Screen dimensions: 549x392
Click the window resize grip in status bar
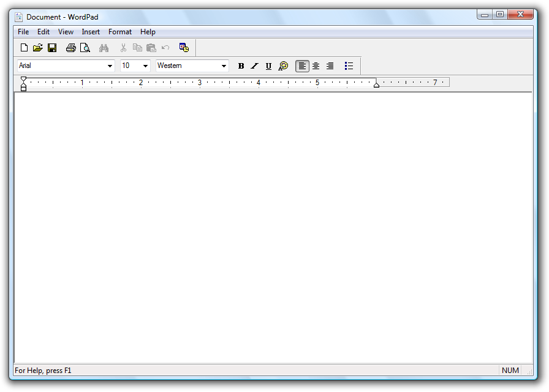(x=529, y=372)
